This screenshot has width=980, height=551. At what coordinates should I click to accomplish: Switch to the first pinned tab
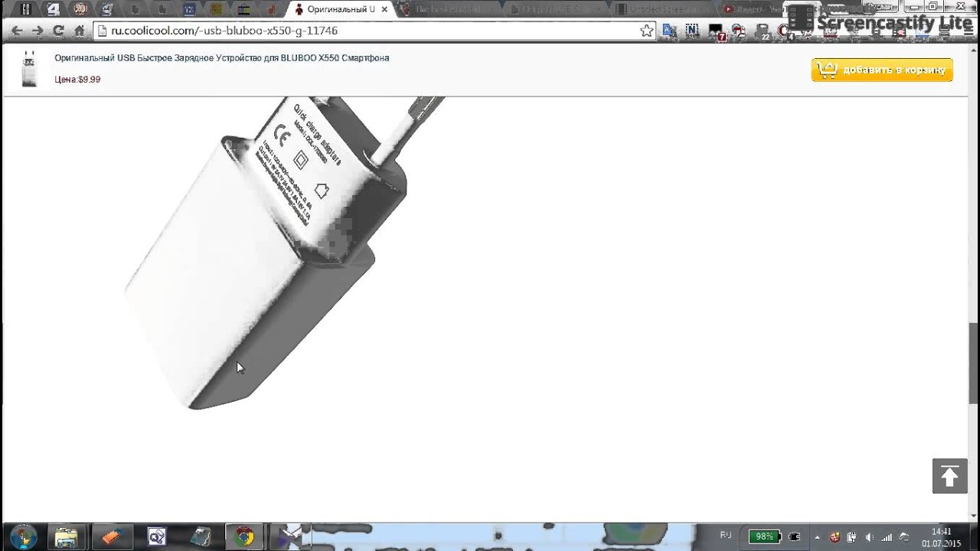point(27,9)
